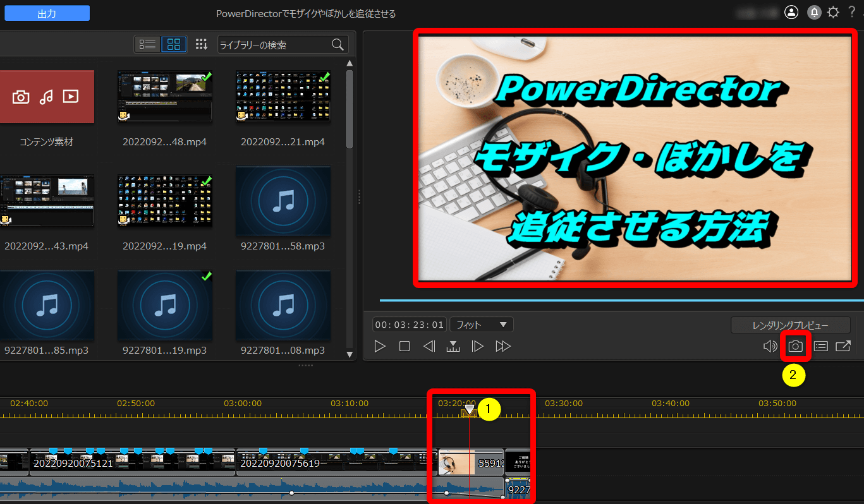Screen dimensions: 864x504
Task: Select the 5591 image clip on timeline
Action: coord(471,462)
